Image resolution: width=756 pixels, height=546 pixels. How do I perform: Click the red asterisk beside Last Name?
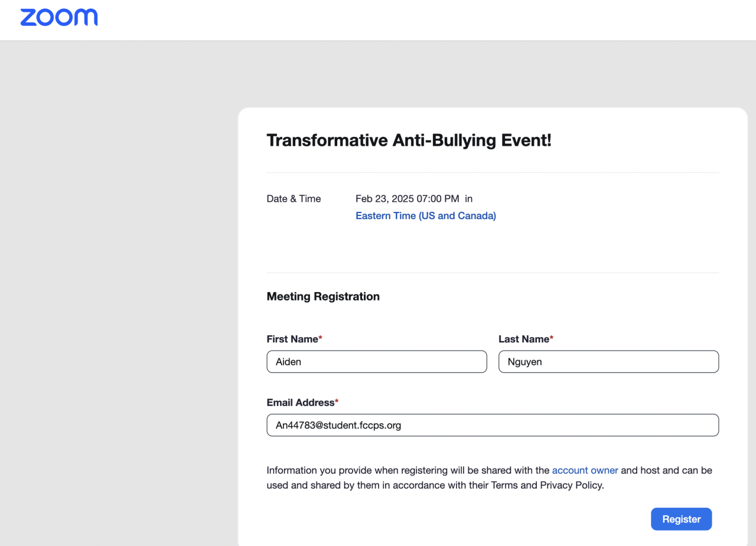click(x=552, y=339)
